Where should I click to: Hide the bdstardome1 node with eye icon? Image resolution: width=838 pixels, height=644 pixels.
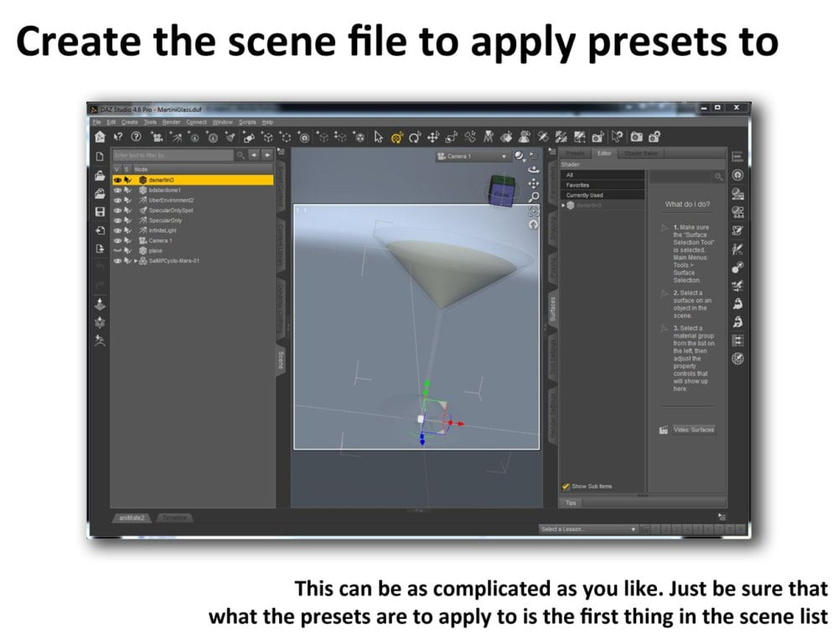(117, 190)
